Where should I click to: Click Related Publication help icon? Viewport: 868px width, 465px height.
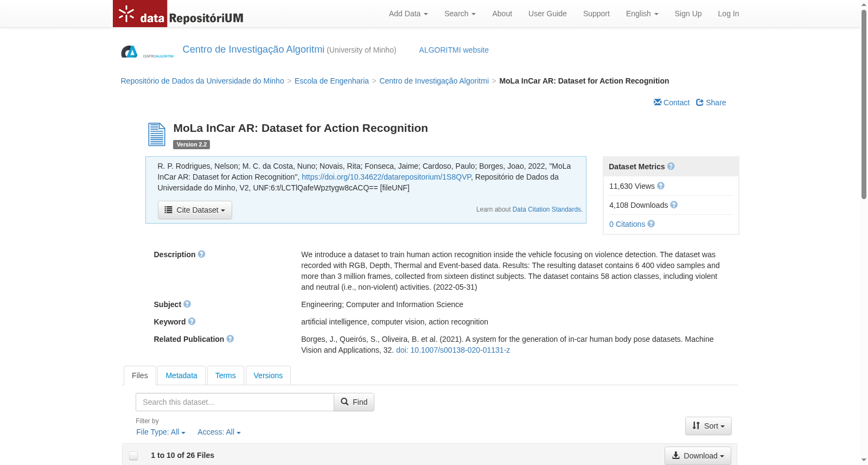[x=230, y=339]
